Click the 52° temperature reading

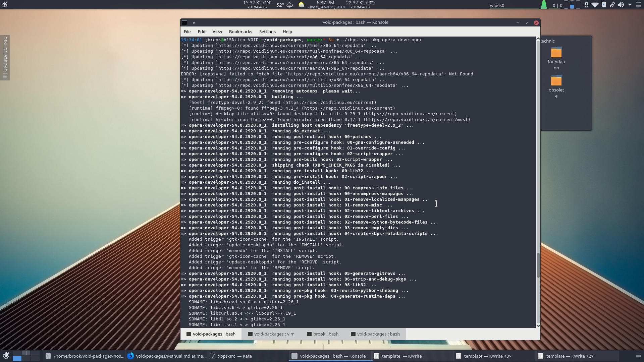tap(280, 5)
